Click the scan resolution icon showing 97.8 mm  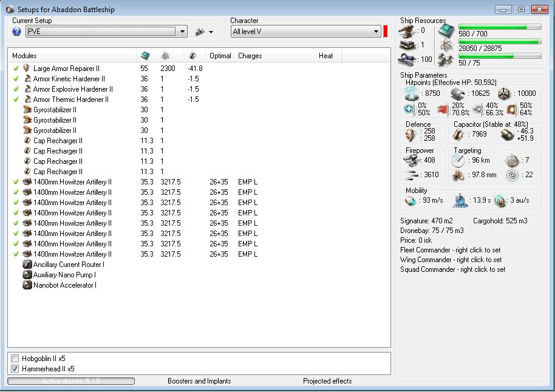coord(458,175)
